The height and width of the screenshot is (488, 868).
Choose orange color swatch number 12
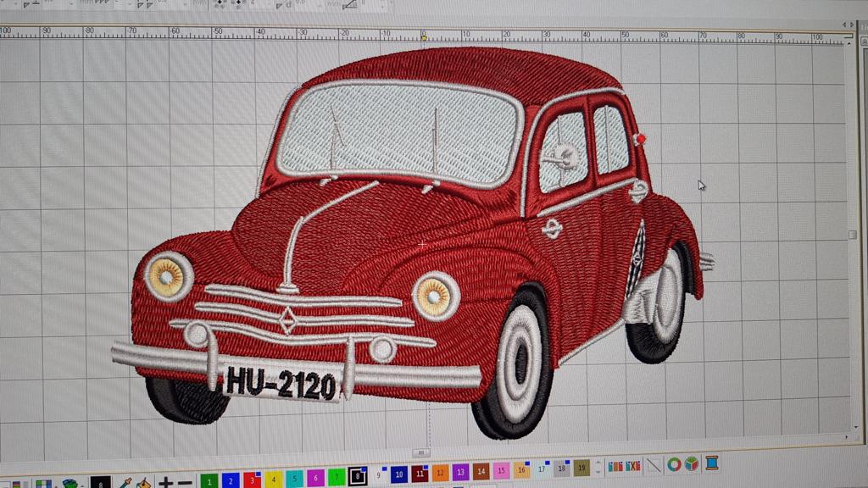(439, 473)
